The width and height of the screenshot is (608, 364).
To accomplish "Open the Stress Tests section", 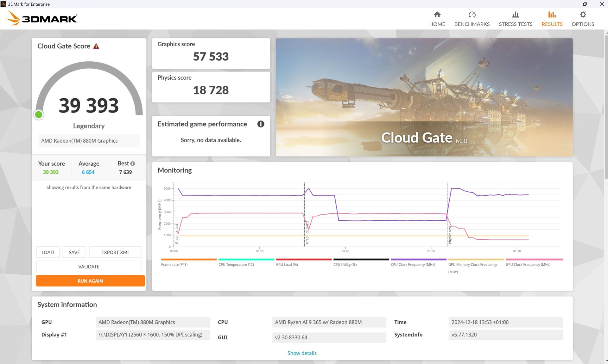I will pyautogui.click(x=515, y=19).
